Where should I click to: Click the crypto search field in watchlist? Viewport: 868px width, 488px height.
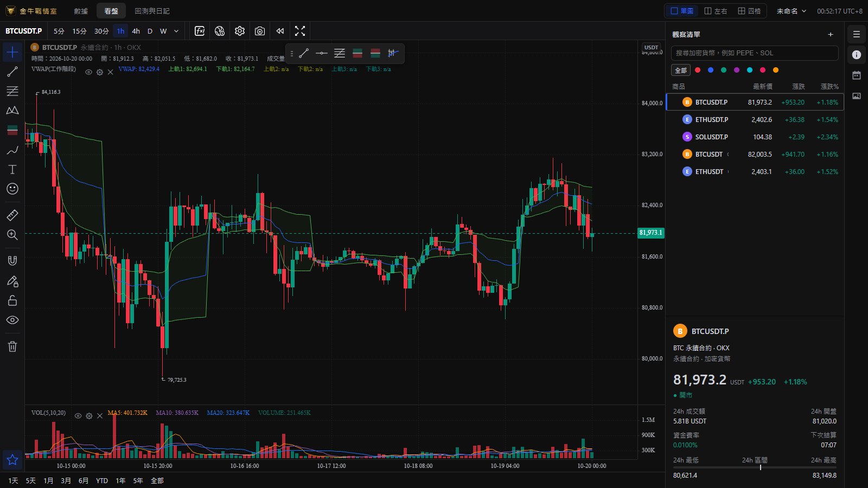(755, 53)
